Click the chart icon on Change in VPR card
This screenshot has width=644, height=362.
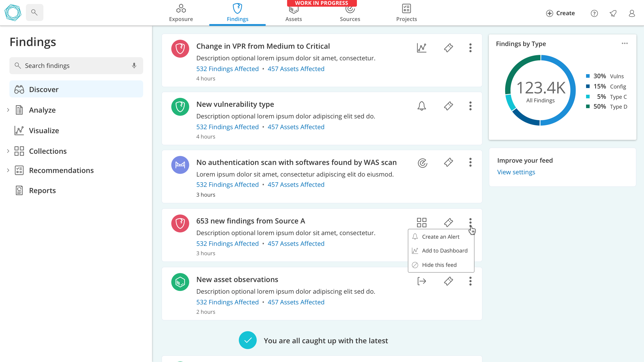coord(421,48)
